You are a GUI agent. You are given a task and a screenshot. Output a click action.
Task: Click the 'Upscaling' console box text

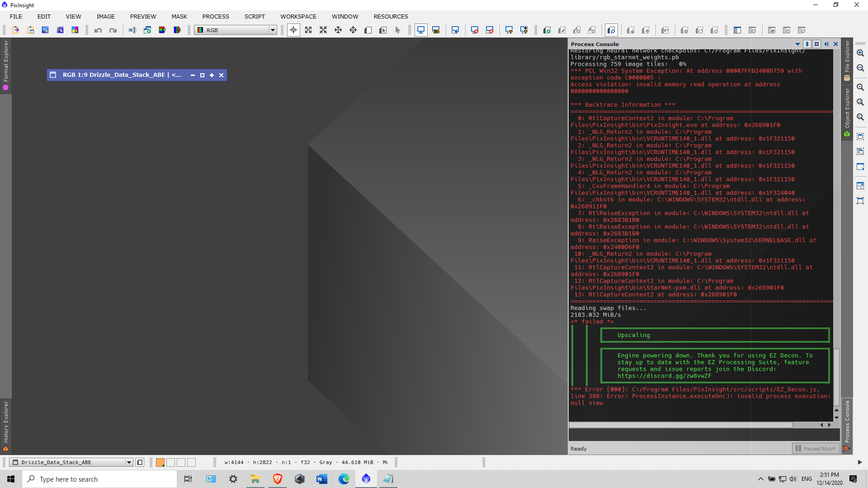pyautogui.click(x=633, y=335)
